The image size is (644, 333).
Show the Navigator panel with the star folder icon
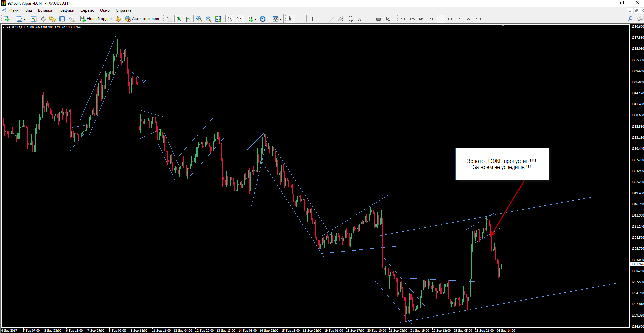coord(52,19)
